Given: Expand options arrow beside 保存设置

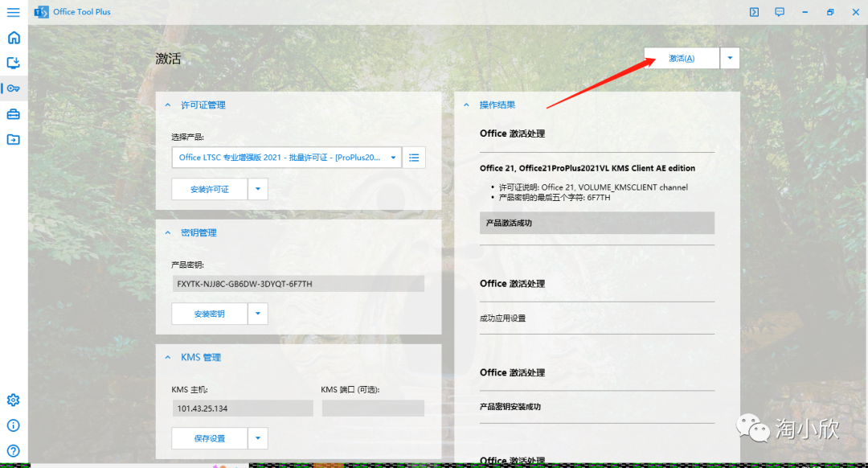Looking at the screenshot, I should pyautogui.click(x=258, y=438).
